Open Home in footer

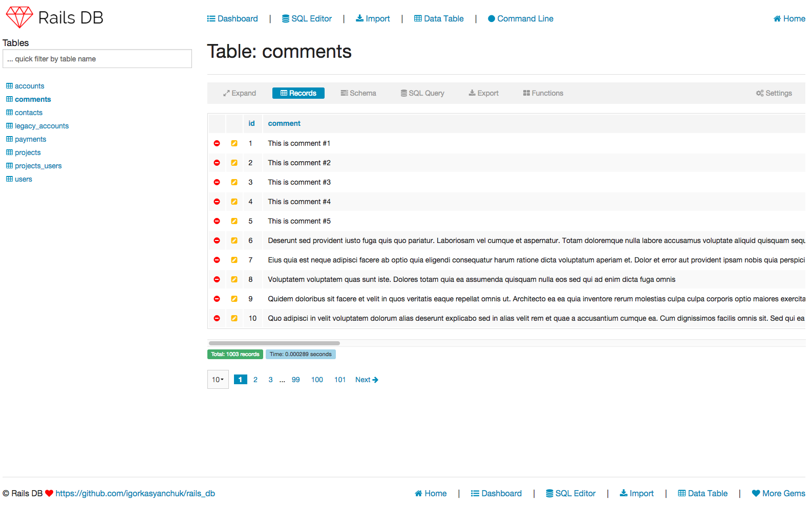click(x=431, y=493)
